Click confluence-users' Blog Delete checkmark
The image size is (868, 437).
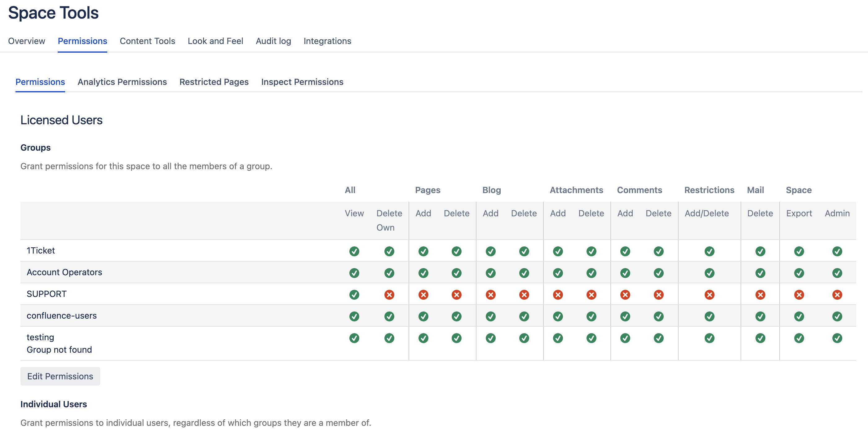524,316
